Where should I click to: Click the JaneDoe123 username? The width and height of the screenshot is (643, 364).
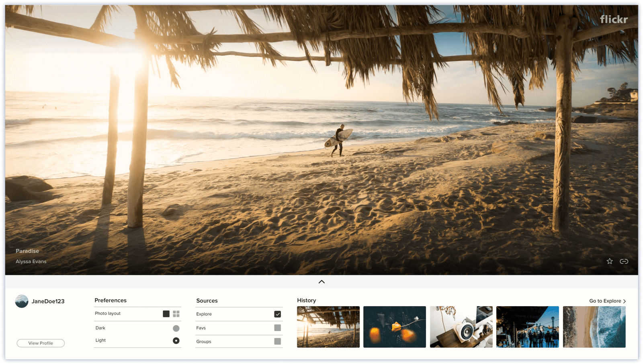point(48,301)
